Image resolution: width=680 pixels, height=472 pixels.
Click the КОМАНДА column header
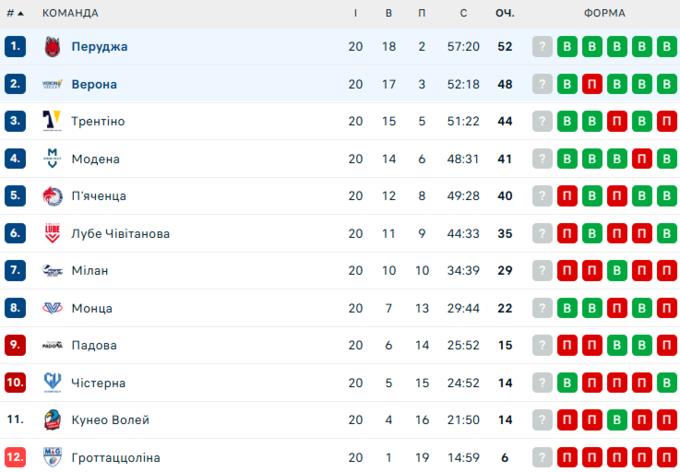70,13
